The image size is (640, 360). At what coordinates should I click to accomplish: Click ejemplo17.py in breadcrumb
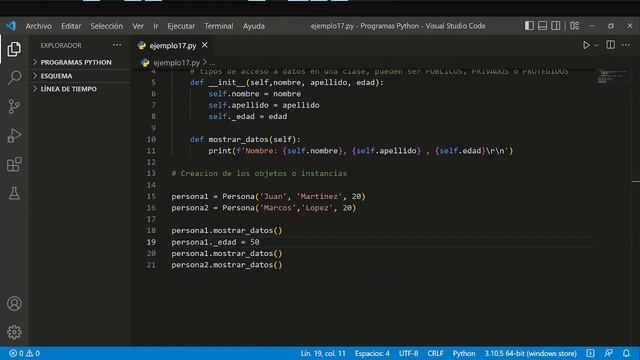[176, 63]
